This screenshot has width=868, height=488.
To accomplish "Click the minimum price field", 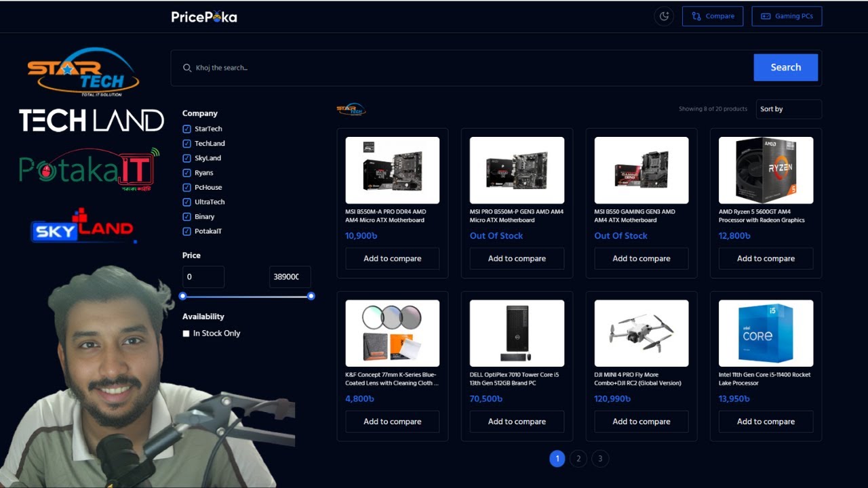I will click(x=203, y=277).
